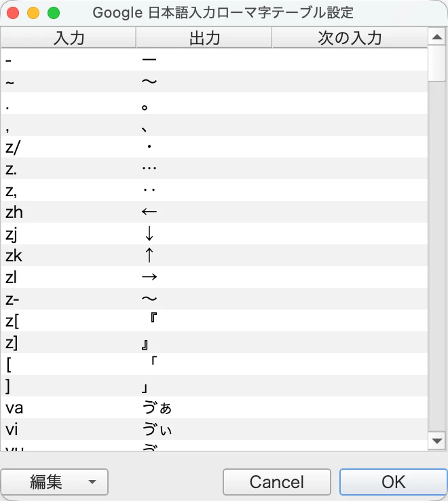Select the 'vi' input cell
This screenshot has height=501, width=448.
click(x=69, y=429)
